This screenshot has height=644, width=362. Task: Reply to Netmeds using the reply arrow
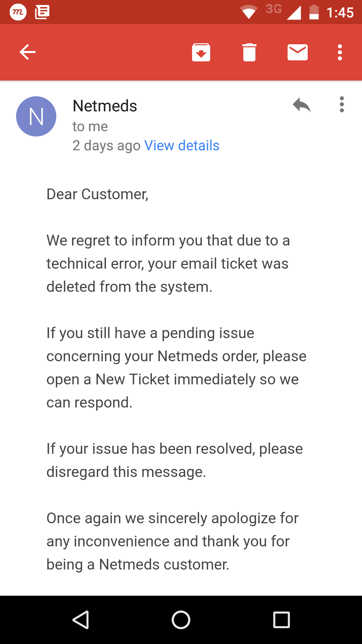(x=302, y=105)
